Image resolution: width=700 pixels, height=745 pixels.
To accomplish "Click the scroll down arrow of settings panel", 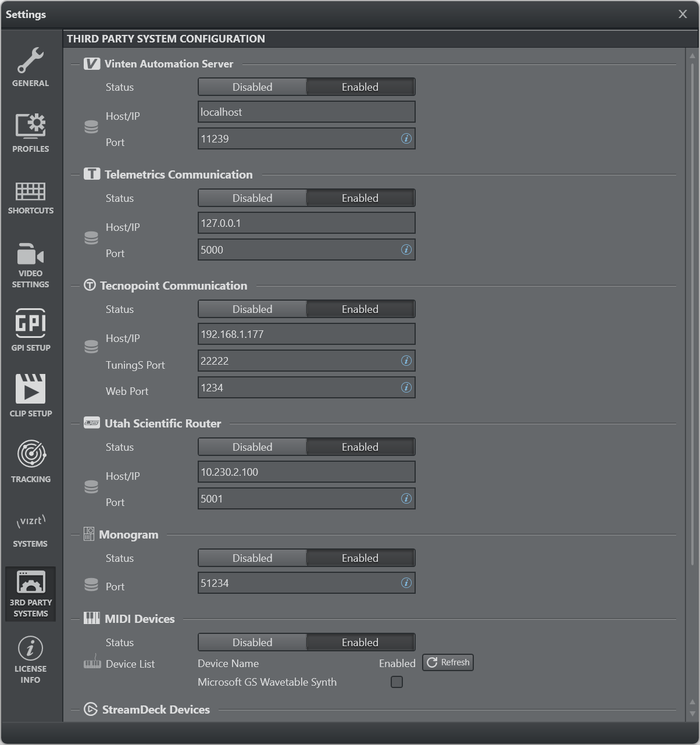I will tap(692, 714).
